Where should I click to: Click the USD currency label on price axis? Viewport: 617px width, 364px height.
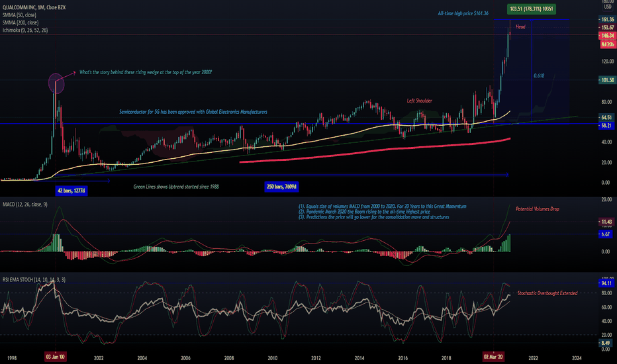click(x=608, y=7)
